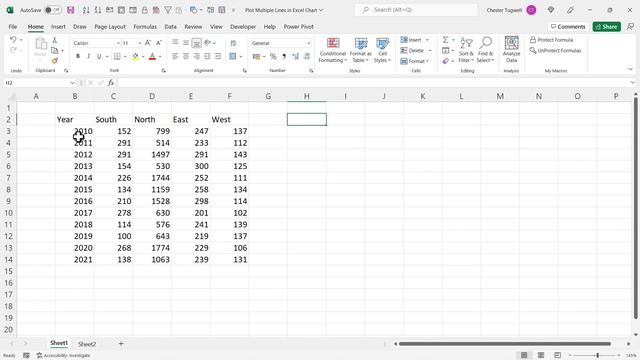The width and height of the screenshot is (640, 360).
Task: Click the Undo arrow icon
Action: 13,40
